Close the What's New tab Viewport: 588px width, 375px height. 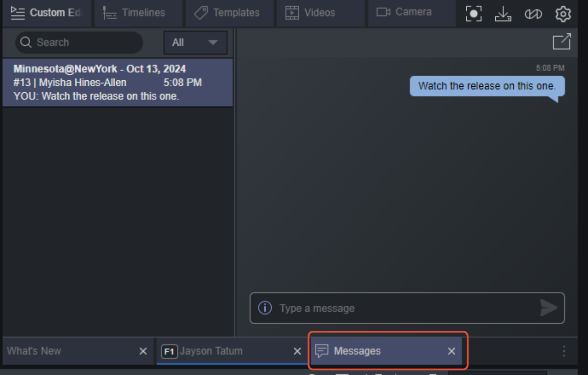[143, 351]
